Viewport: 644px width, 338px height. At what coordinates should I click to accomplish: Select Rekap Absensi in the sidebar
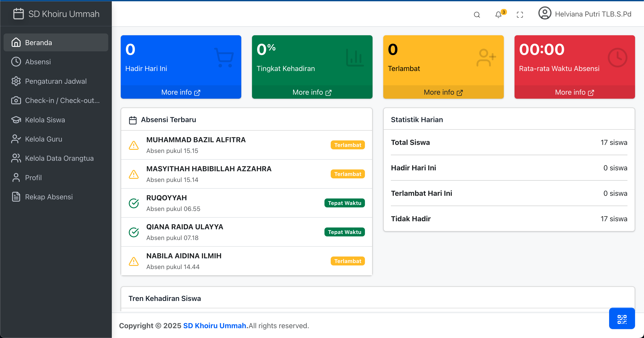point(49,197)
